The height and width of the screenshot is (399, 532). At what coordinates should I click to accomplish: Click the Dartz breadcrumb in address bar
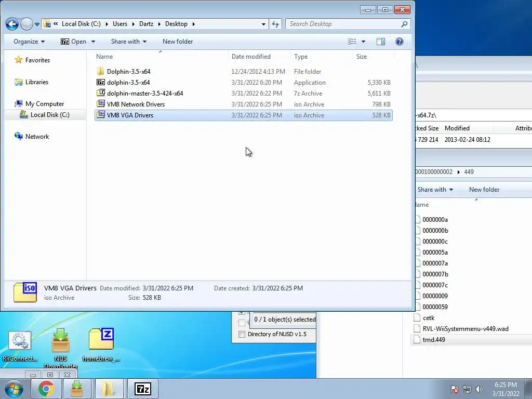[146, 24]
